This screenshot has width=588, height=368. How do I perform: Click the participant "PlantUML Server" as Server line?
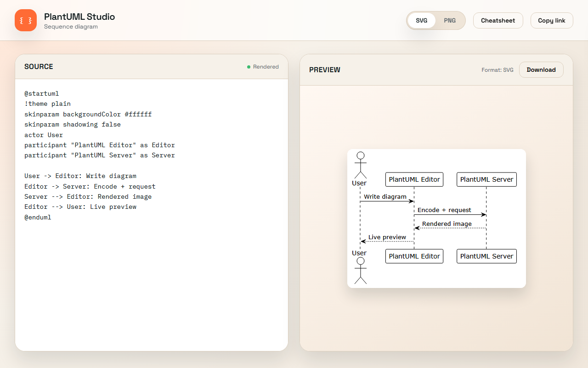pyautogui.click(x=100, y=155)
